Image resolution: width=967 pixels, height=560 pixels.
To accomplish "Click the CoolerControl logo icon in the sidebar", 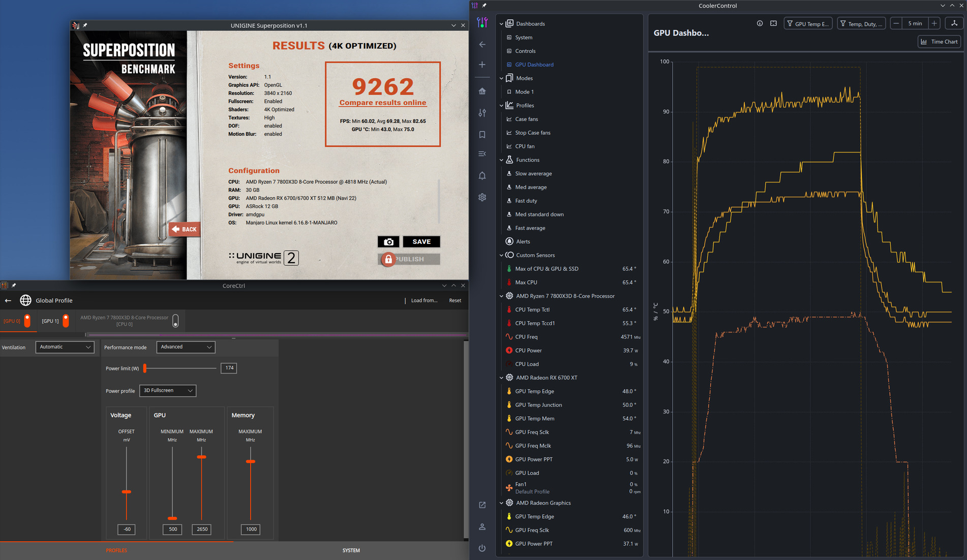I will tap(482, 22).
